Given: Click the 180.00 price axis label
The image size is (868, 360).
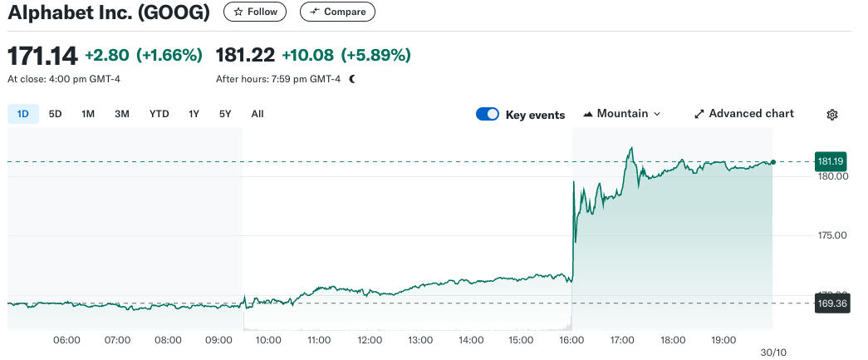Looking at the screenshot, I should tap(832, 177).
